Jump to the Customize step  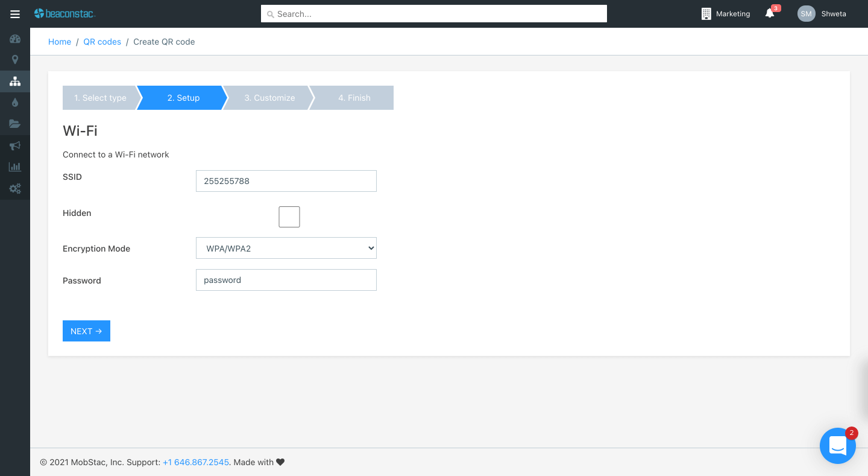269,98
